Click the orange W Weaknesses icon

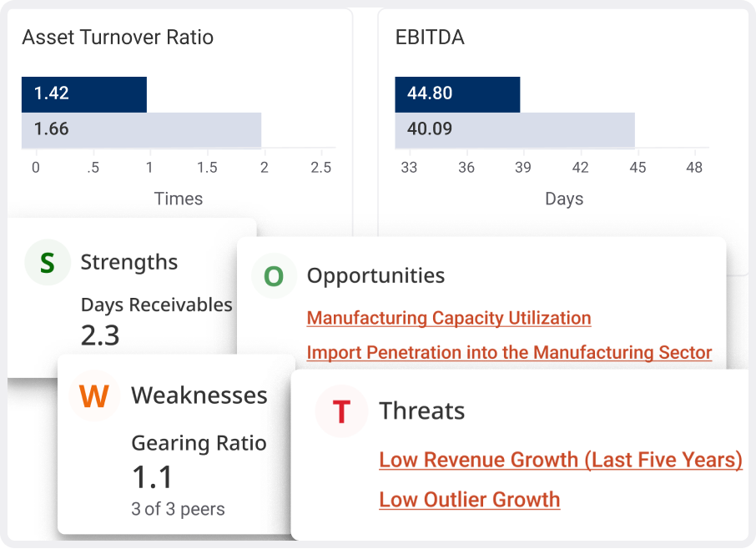tap(94, 395)
